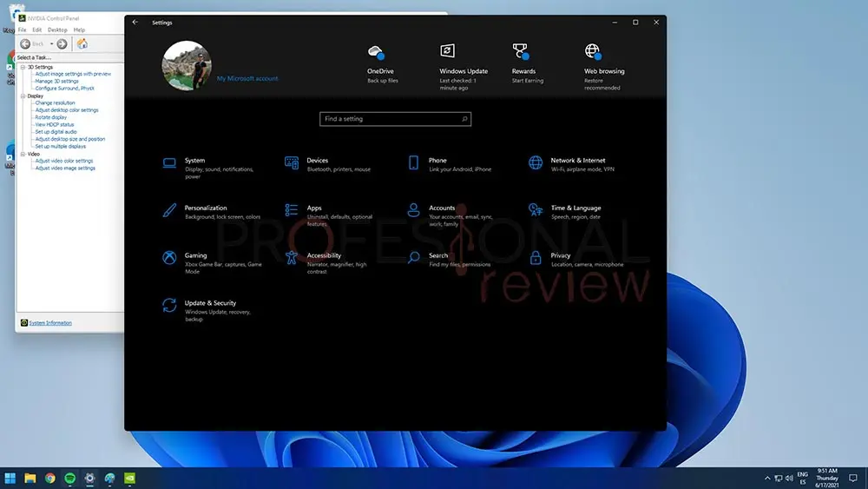Screen dimensions: 868x489
Task: Open the Accounts settings category
Action: click(x=450, y=215)
